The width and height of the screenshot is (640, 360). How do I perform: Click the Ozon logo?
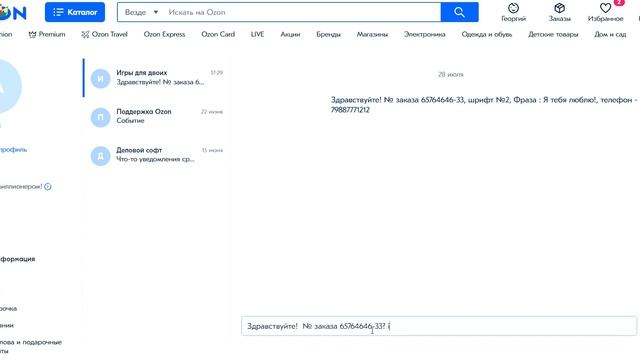(x=13, y=13)
